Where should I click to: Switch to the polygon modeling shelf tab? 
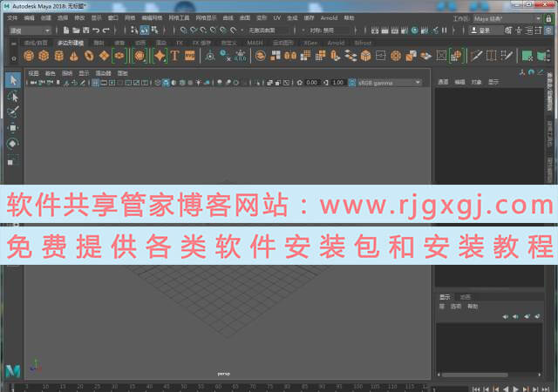(x=71, y=43)
